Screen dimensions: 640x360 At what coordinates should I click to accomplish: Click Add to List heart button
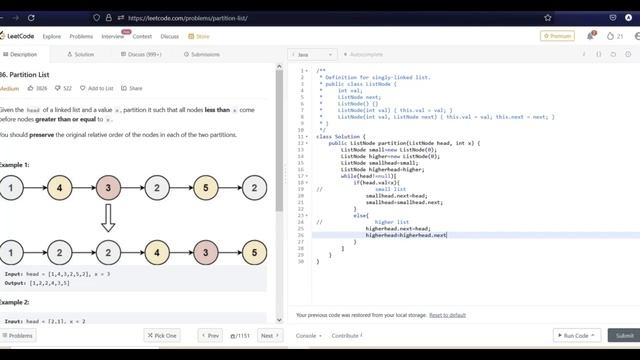coord(96,88)
